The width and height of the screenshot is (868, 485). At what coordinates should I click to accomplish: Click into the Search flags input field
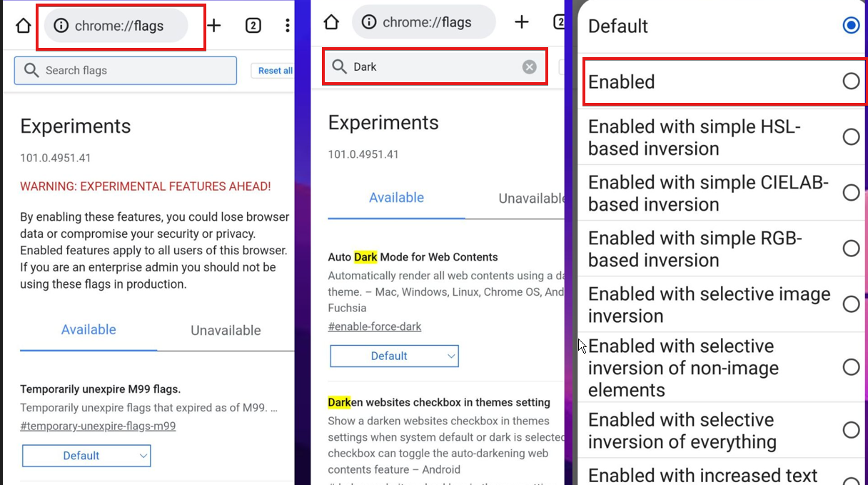[126, 70]
